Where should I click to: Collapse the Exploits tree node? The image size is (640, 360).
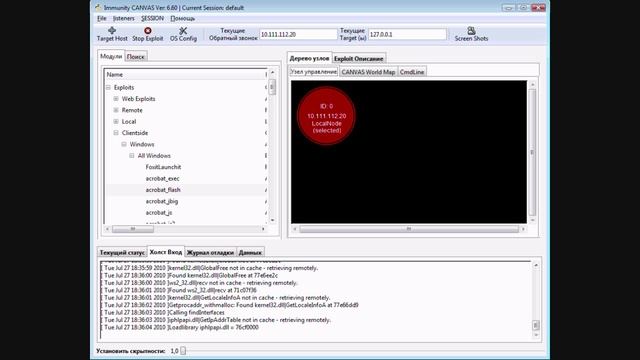108,87
